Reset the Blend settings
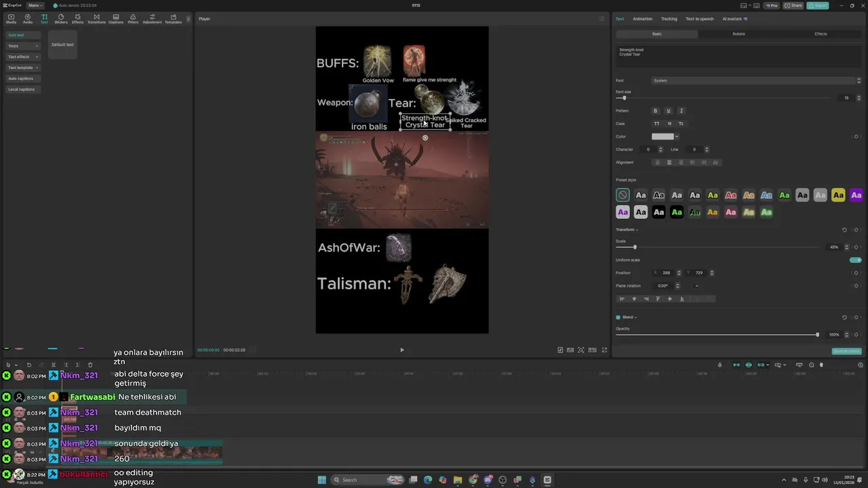 (x=844, y=317)
